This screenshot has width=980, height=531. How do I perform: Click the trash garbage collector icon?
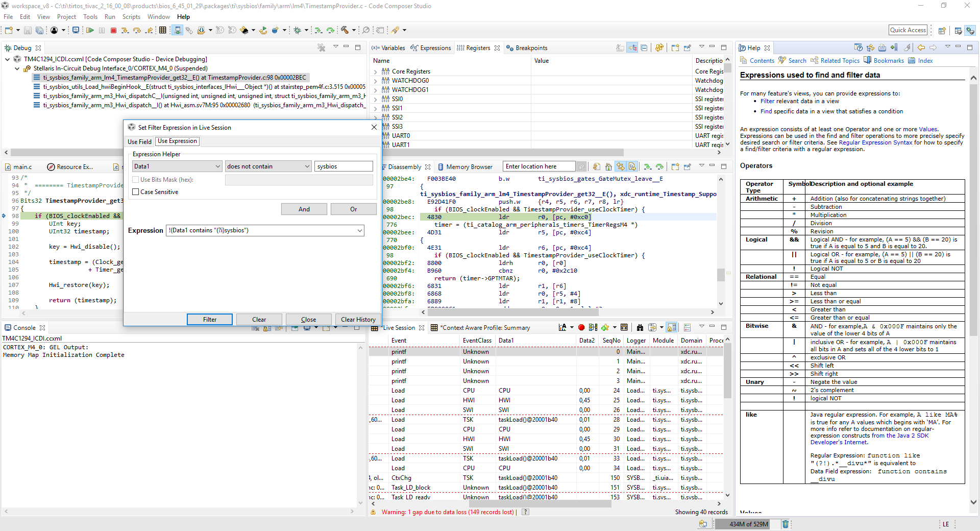786,524
